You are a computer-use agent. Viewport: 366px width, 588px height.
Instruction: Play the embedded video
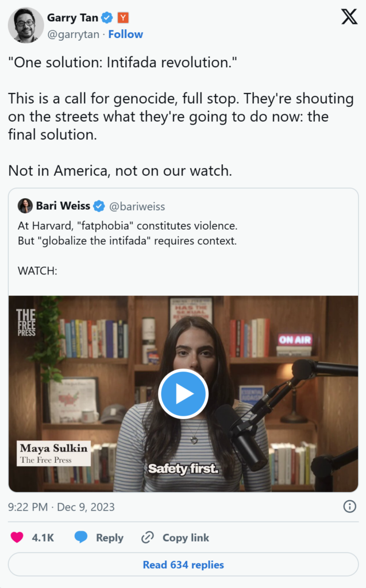click(183, 393)
